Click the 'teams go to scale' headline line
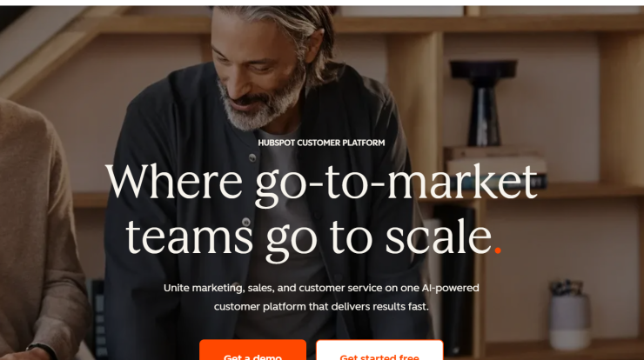 tap(309, 238)
